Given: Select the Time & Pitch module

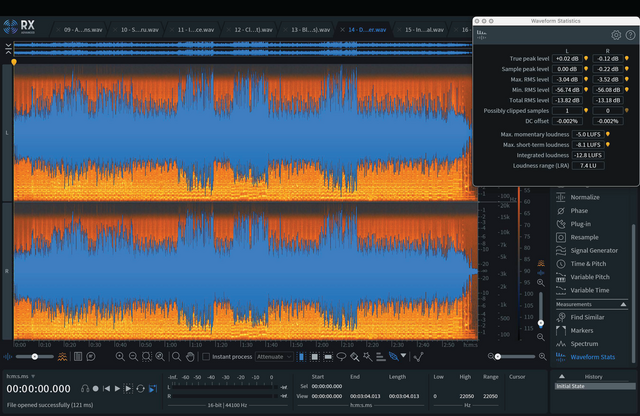Looking at the screenshot, I should tap(589, 263).
